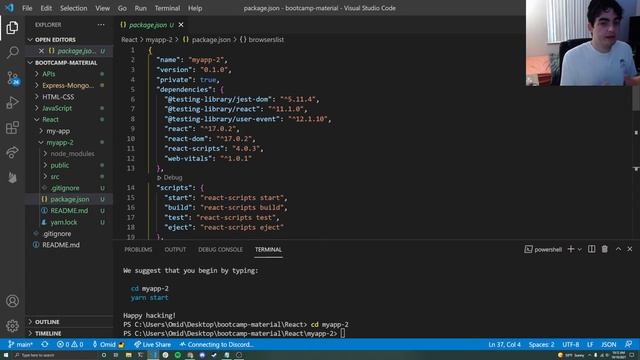Expand the Express-Mongo folder

[69, 85]
